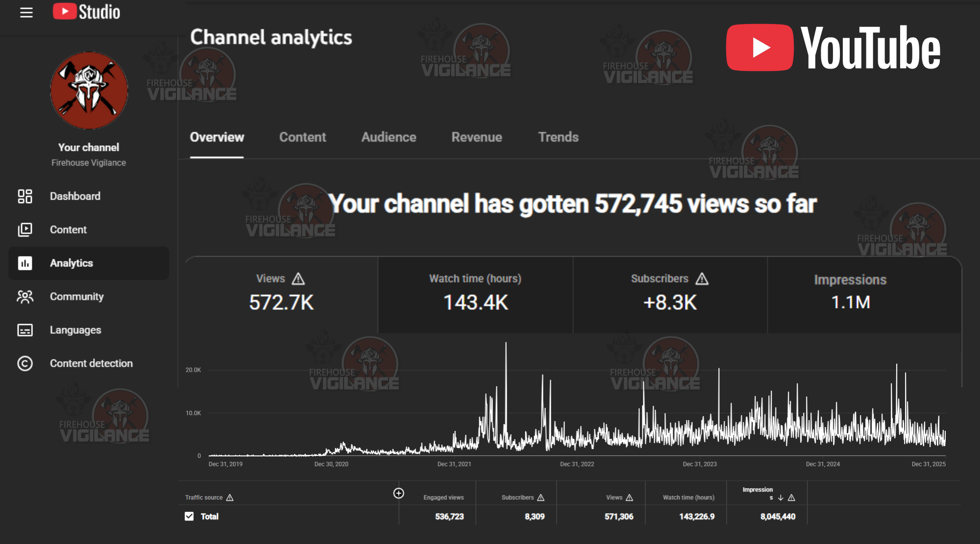Image resolution: width=980 pixels, height=544 pixels.
Task: Open the Revenue tab
Action: [476, 138]
